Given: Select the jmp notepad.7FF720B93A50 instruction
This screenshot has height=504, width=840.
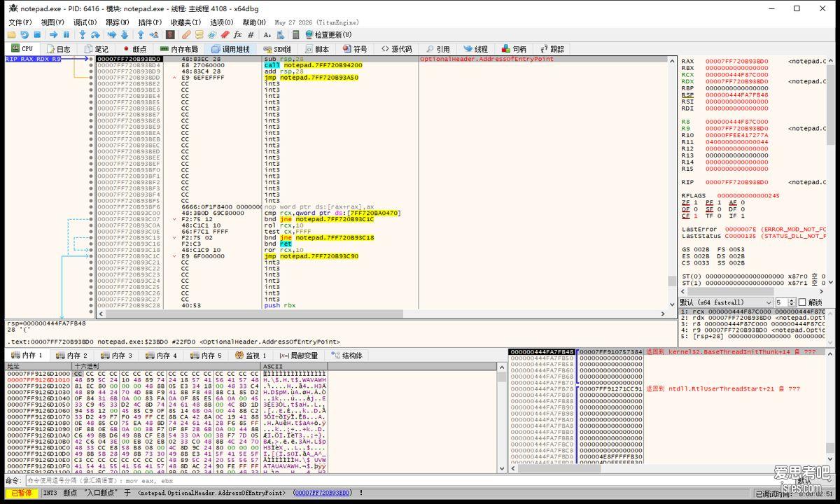Looking at the screenshot, I should pyautogui.click(x=311, y=78).
